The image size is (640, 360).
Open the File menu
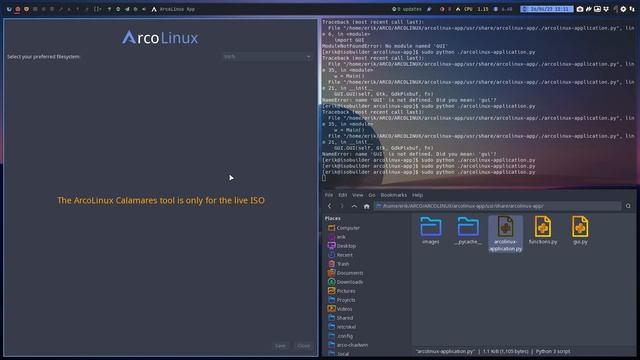329,195
